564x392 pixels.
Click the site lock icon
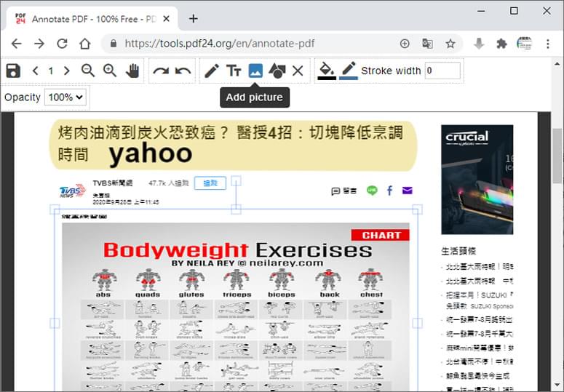[x=114, y=44]
